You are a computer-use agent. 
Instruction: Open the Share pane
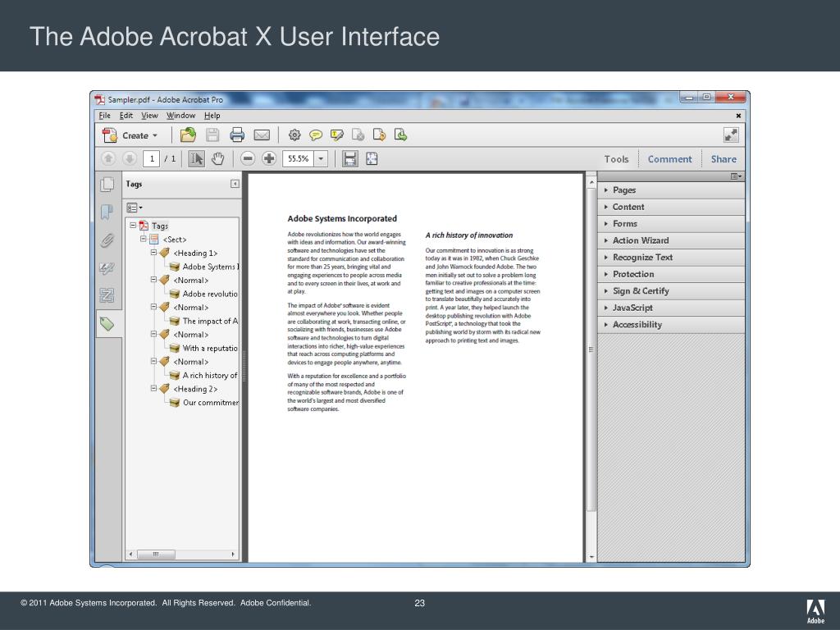point(724,159)
